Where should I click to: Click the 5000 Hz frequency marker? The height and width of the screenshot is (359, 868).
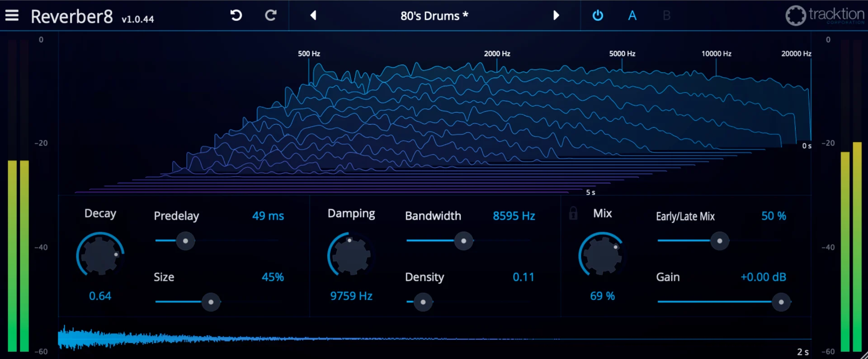(x=622, y=53)
